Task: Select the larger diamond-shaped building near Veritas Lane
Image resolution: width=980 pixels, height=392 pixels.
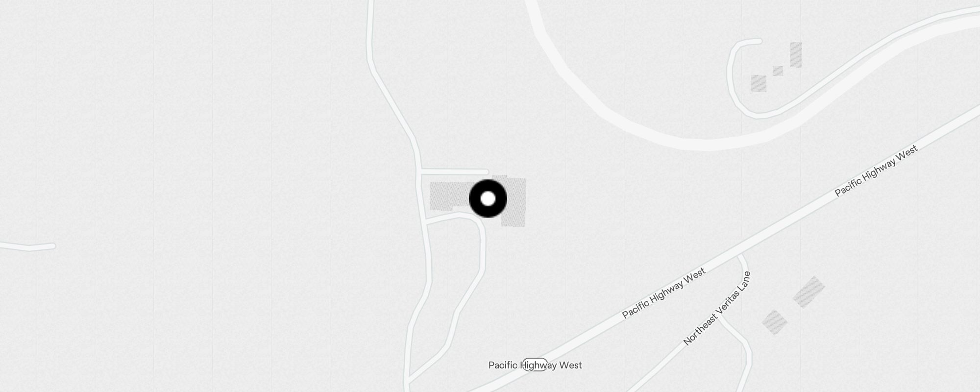Action: (x=808, y=292)
